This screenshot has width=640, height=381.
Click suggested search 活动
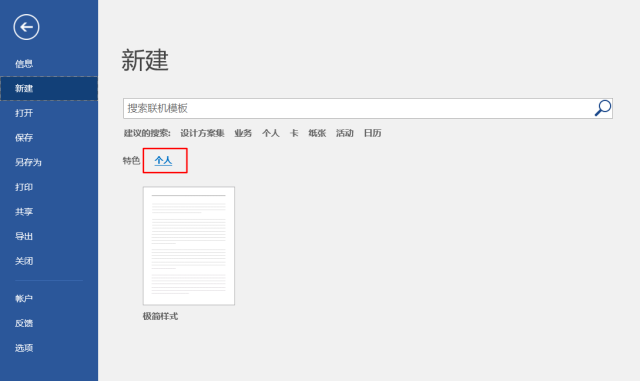click(344, 133)
